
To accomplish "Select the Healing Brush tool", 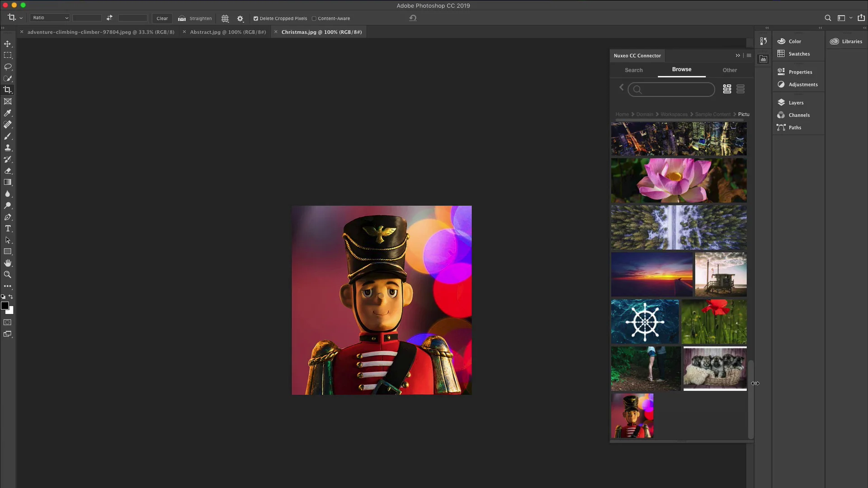I will pos(8,125).
